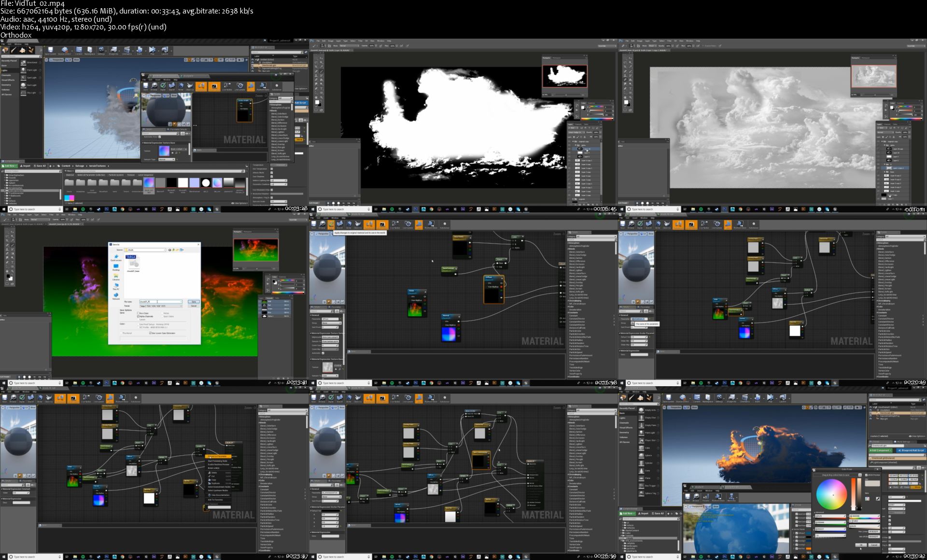
Task: In 00:13:31 Save As dialog, click Network icon
Action: point(116,295)
